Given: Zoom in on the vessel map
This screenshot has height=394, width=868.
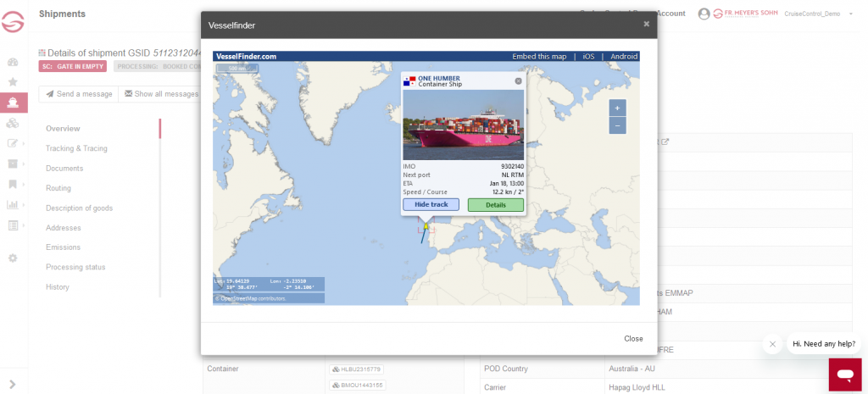Looking at the screenshot, I should pos(617,108).
